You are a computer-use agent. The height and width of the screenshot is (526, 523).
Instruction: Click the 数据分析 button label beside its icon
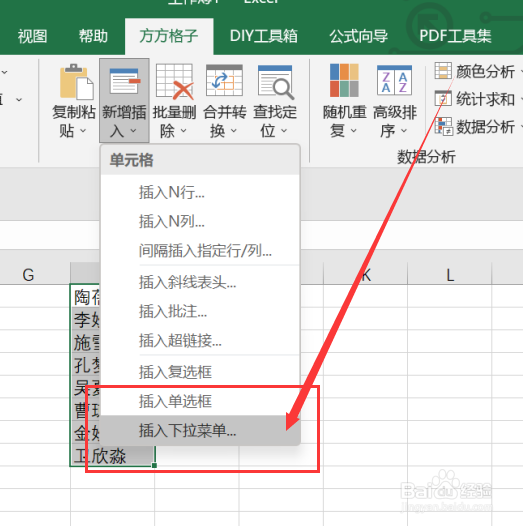(x=485, y=127)
